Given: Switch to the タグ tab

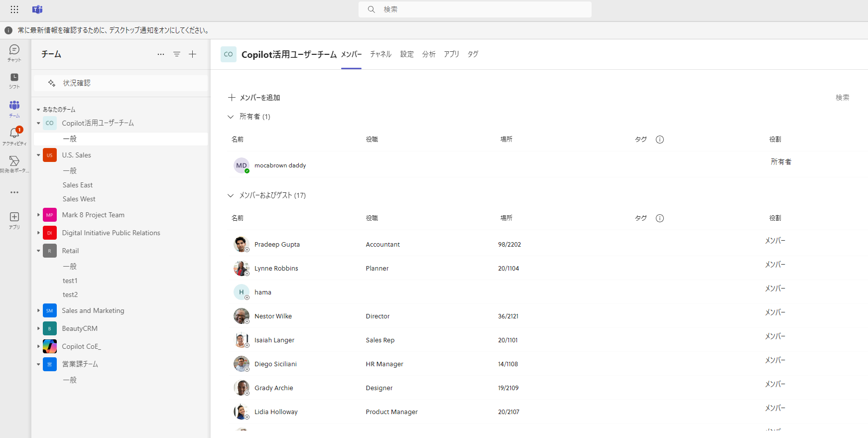Looking at the screenshot, I should point(473,54).
